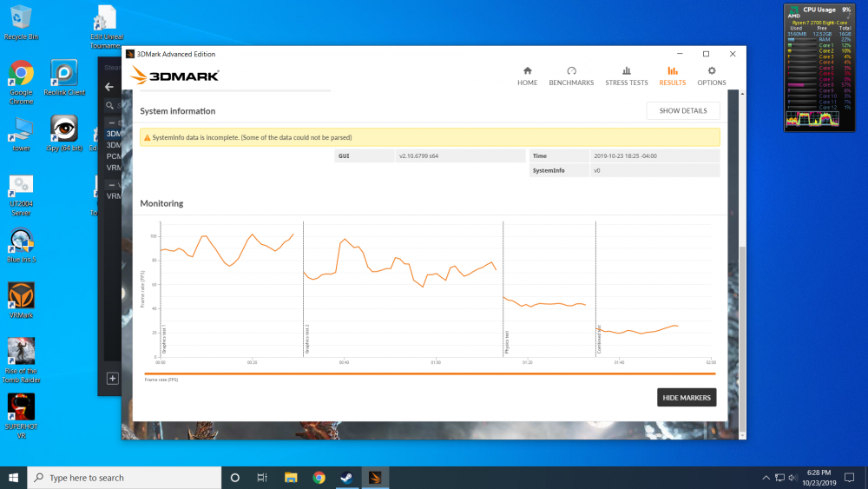
Task: Select the PCM entry in Steam list
Action: coord(114,156)
